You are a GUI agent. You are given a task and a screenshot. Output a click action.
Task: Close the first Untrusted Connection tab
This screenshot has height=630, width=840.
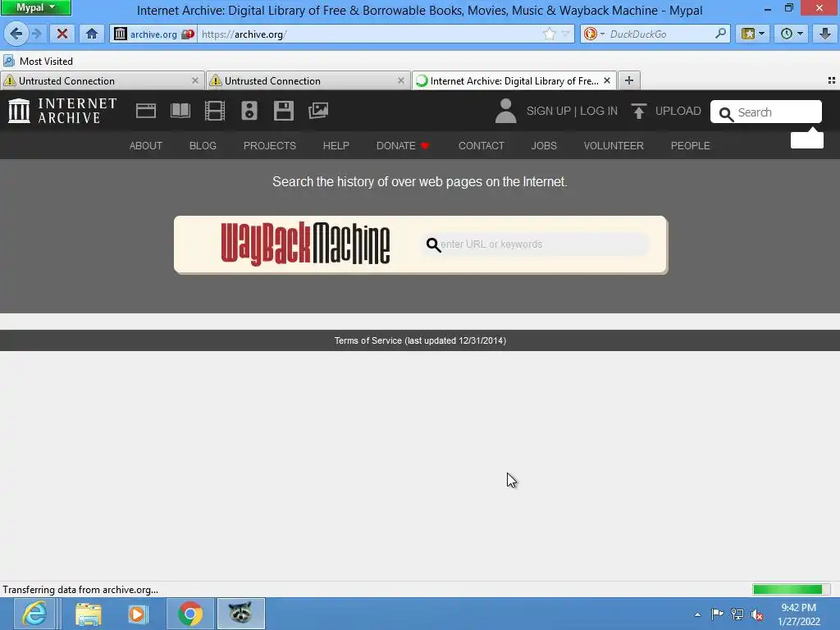pos(195,80)
